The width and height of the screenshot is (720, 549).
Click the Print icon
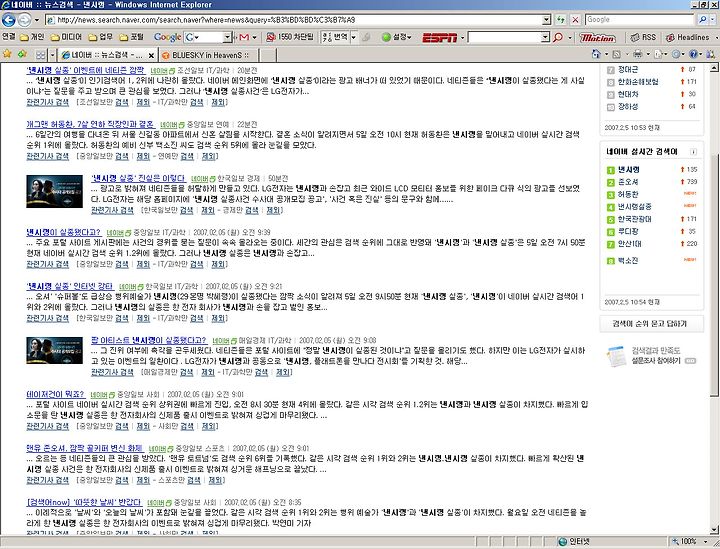[x=638, y=54]
